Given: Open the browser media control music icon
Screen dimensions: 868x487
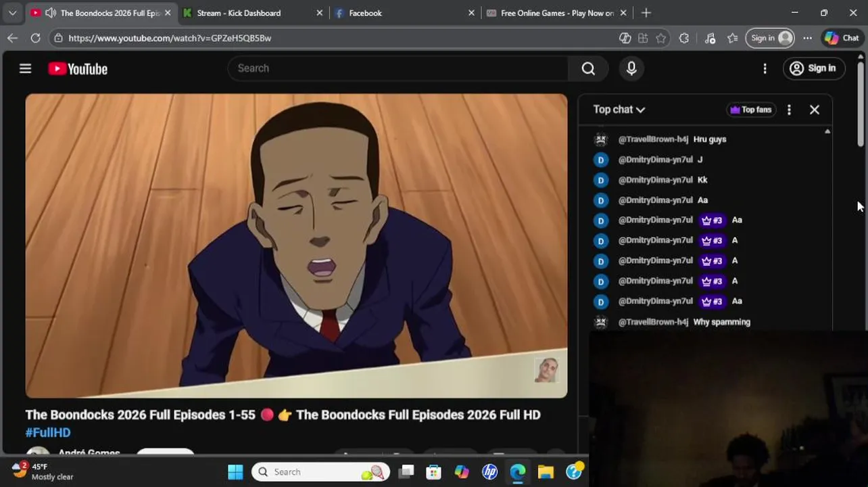Looking at the screenshot, I should coord(710,39).
